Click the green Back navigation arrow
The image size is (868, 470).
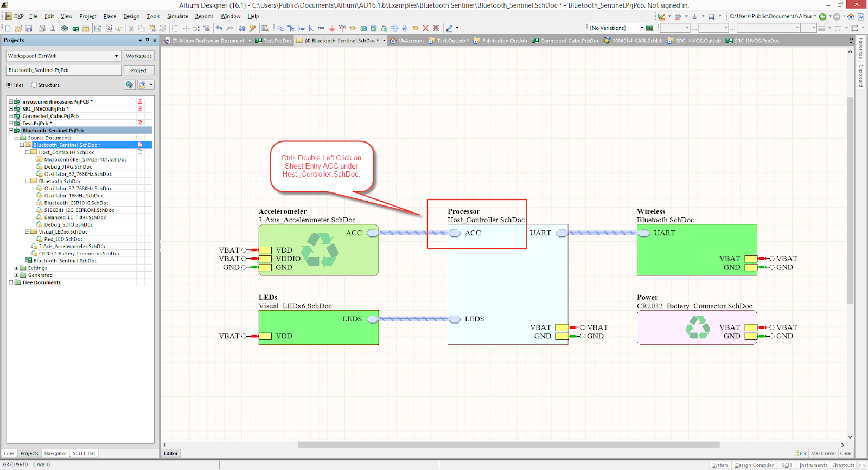823,16
